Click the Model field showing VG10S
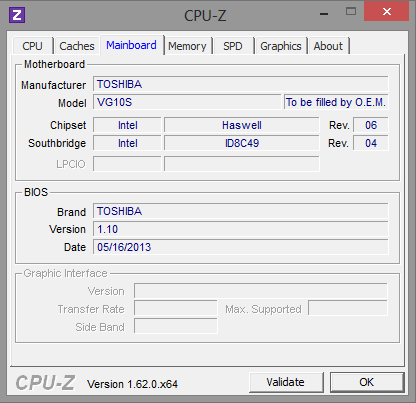The height and width of the screenshot is (403, 416). pos(187,102)
